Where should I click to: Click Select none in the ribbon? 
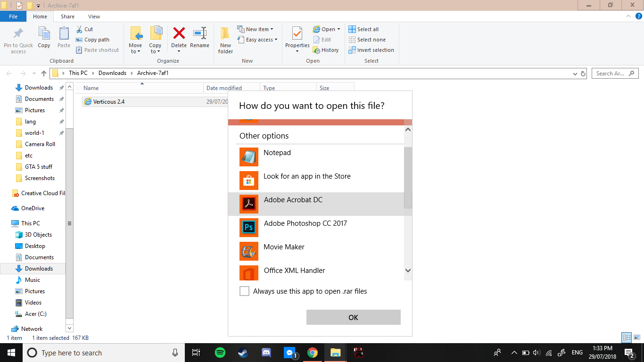pyautogui.click(x=367, y=40)
